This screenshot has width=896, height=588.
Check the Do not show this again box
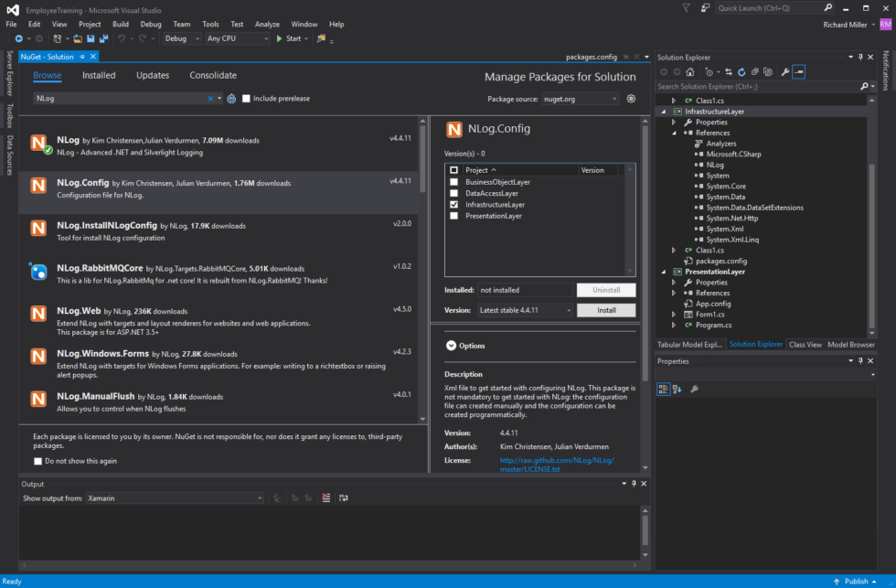37,461
